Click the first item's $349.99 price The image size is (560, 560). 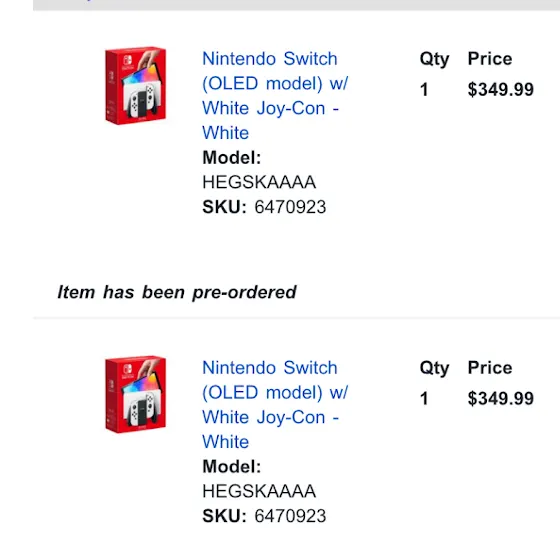coord(501,89)
